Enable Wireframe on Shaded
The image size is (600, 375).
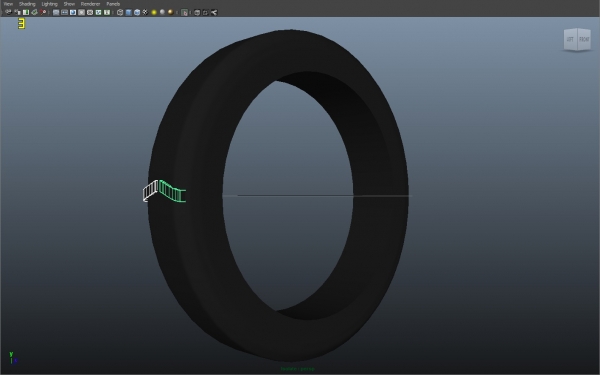click(137, 12)
